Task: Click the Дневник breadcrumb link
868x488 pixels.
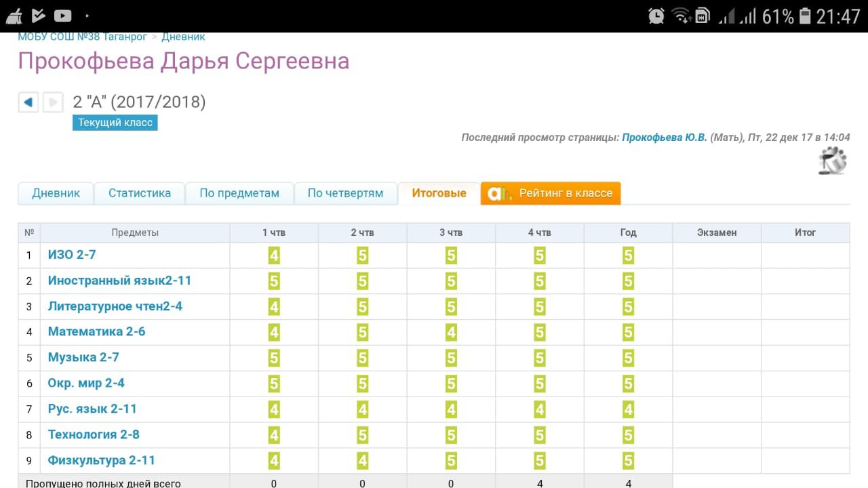Action: (x=183, y=37)
